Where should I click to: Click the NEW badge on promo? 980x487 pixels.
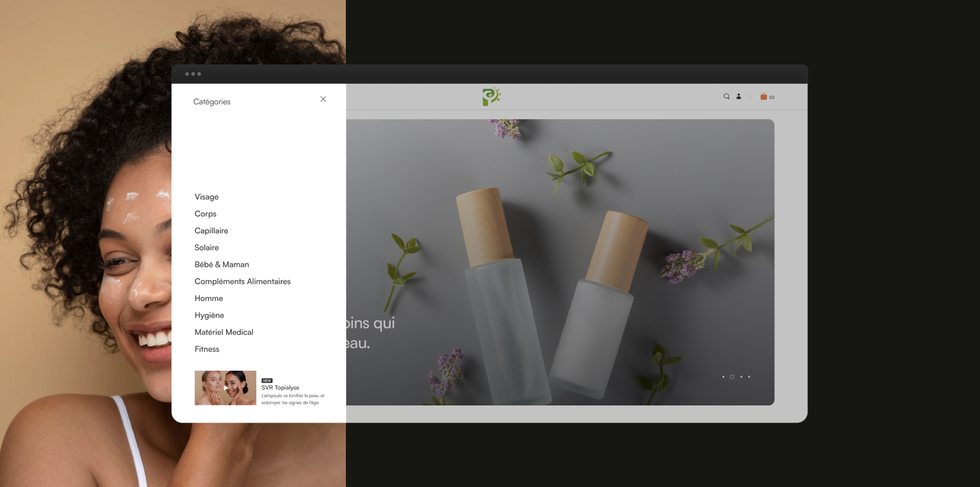[x=267, y=380]
